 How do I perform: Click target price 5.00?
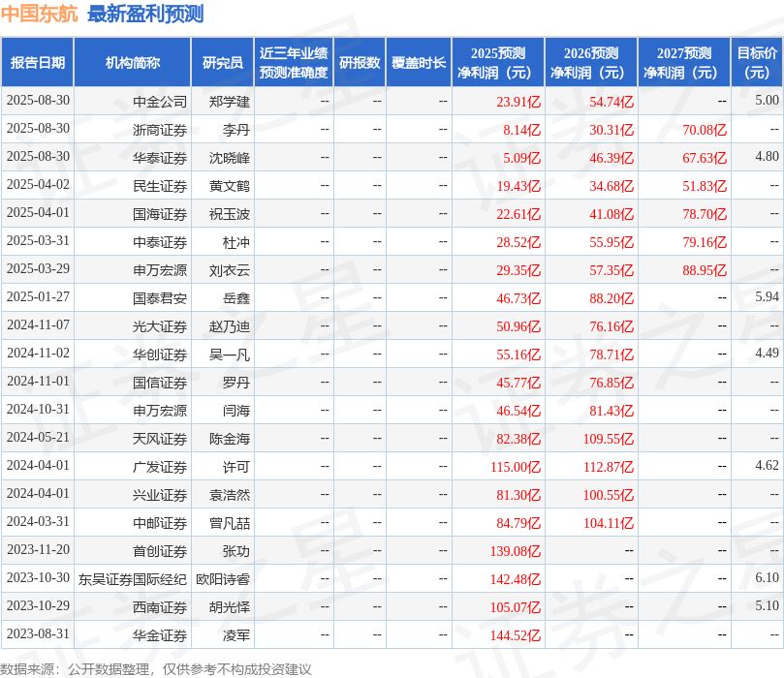767,100
